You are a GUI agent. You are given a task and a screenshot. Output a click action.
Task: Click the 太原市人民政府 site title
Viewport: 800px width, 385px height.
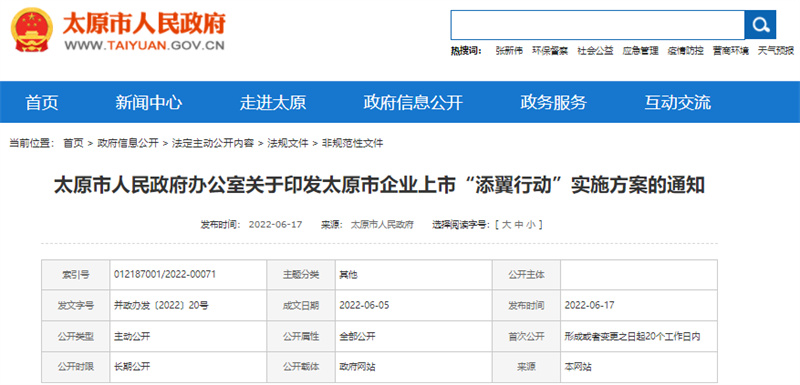(144, 24)
